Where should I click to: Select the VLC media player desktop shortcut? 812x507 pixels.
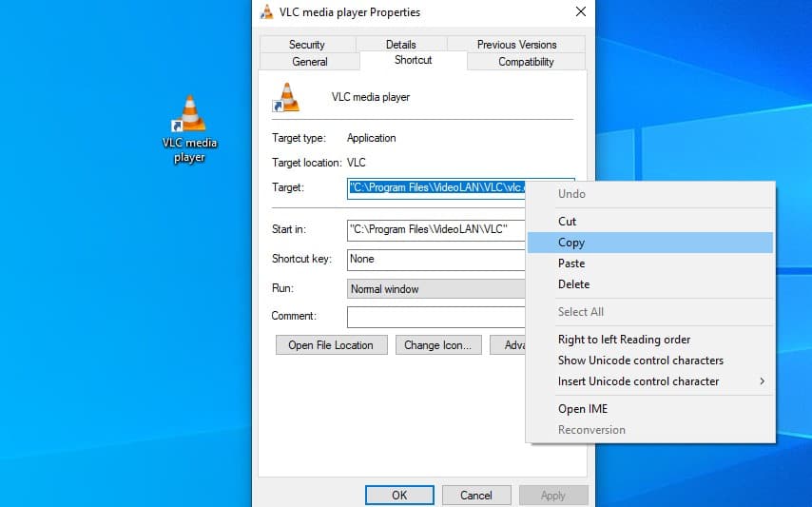point(189,129)
